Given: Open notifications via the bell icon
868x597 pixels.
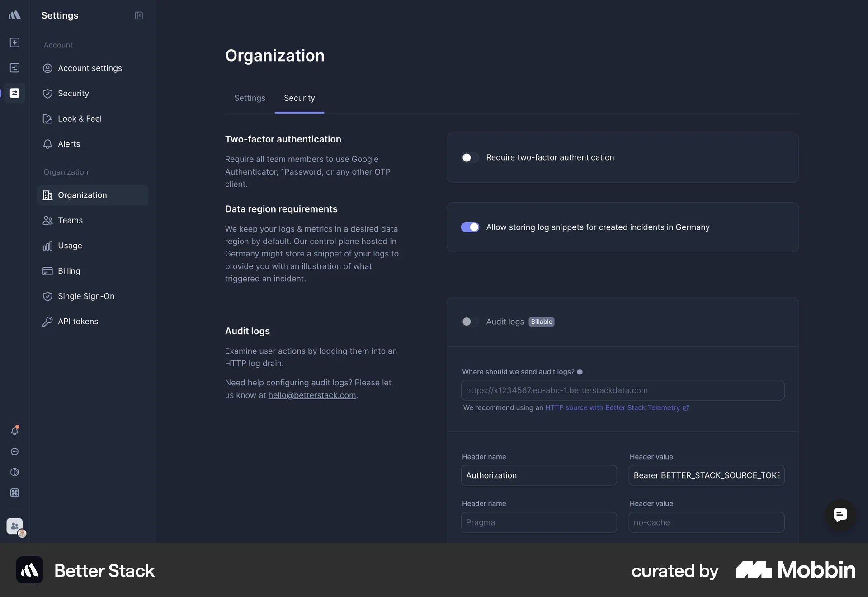Looking at the screenshot, I should [15, 431].
